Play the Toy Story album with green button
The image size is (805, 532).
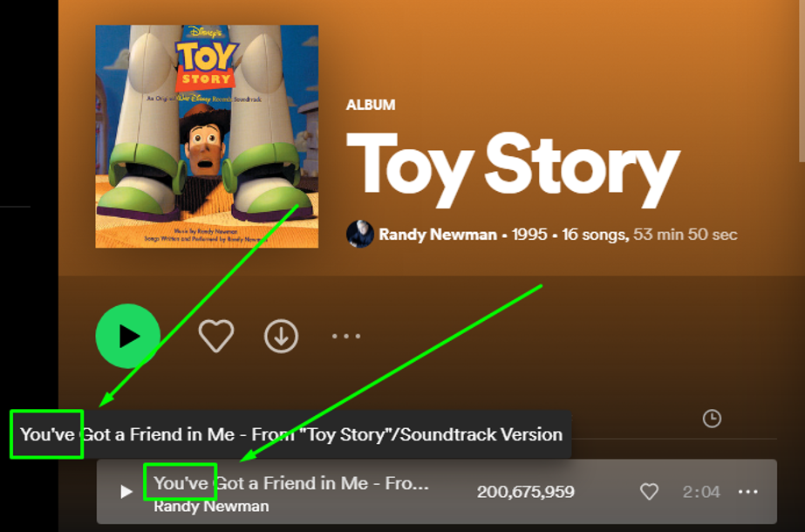tap(128, 336)
